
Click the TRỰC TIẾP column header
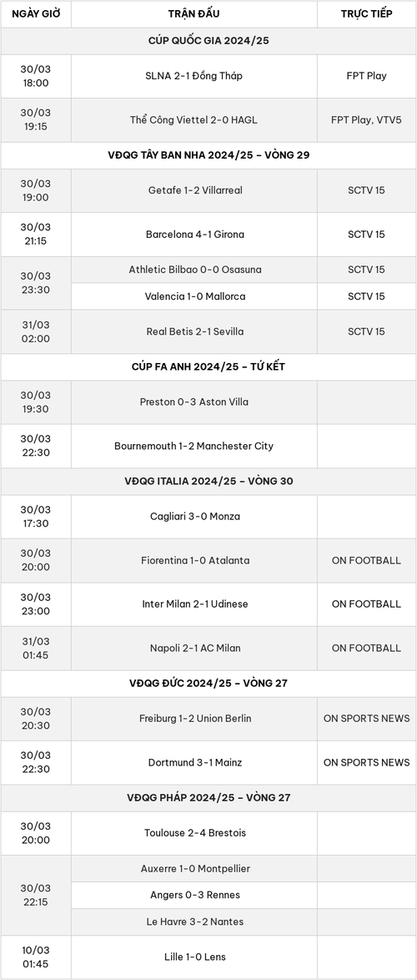point(366,13)
